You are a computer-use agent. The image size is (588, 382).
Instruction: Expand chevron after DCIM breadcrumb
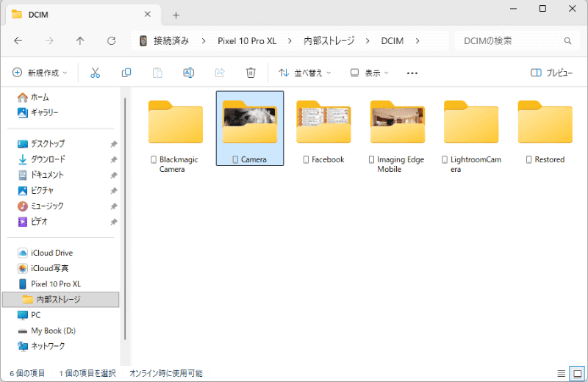[417, 41]
